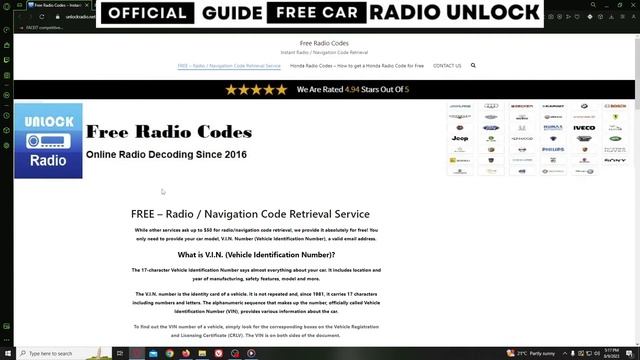Open the CONTACT US menu item
This screenshot has width=640, height=360.
pyautogui.click(x=447, y=66)
